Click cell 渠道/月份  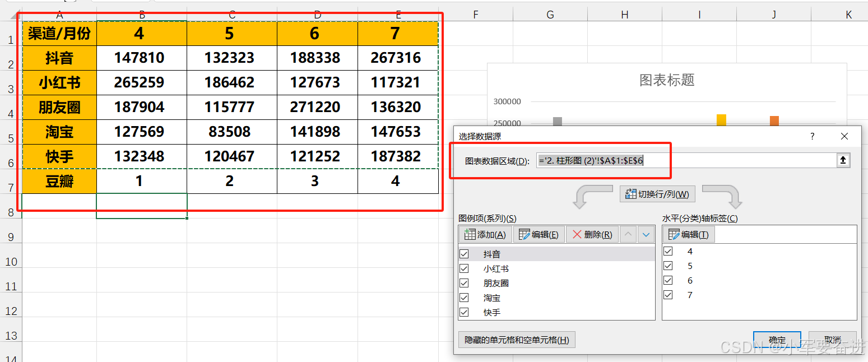click(59, 34)
